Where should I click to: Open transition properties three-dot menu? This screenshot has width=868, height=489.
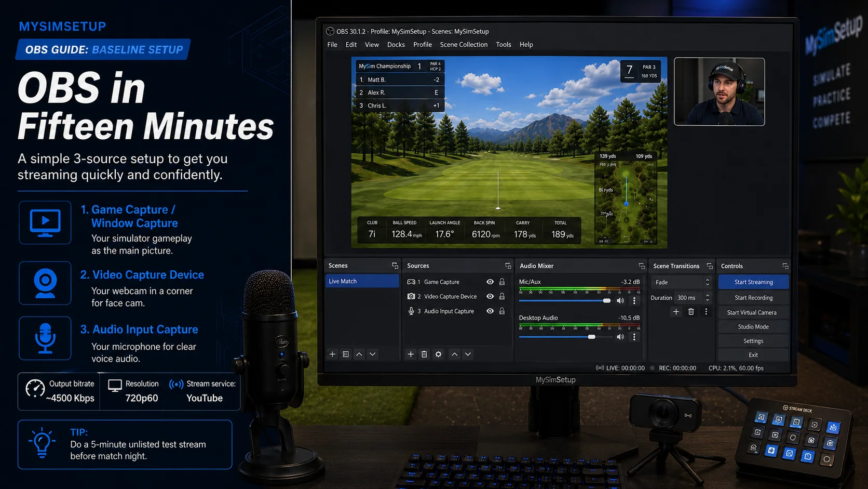coord(706,312)
